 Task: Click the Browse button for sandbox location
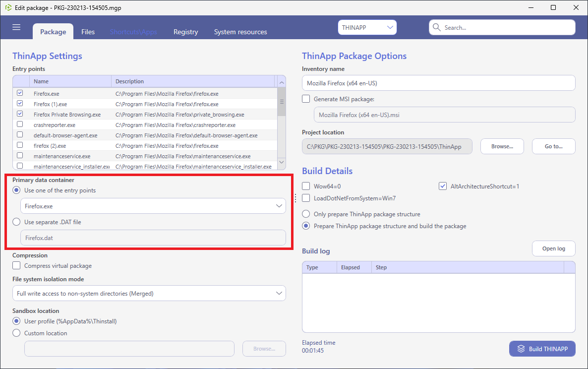[x=264, y=349]
